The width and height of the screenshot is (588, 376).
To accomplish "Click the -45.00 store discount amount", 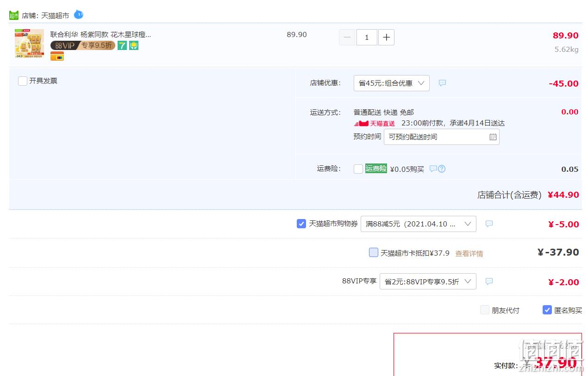I will tap(563, 83).
